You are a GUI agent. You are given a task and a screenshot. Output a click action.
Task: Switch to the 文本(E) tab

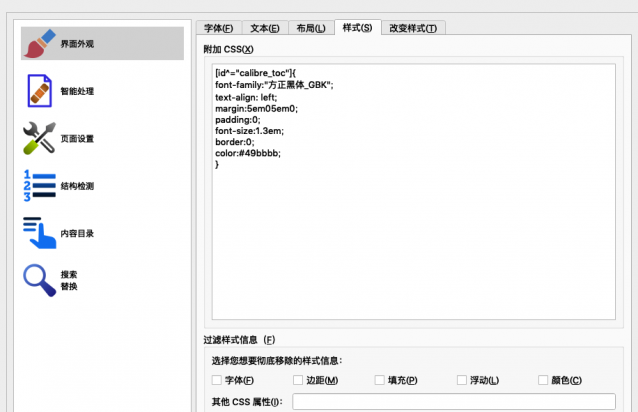[265, 28]
